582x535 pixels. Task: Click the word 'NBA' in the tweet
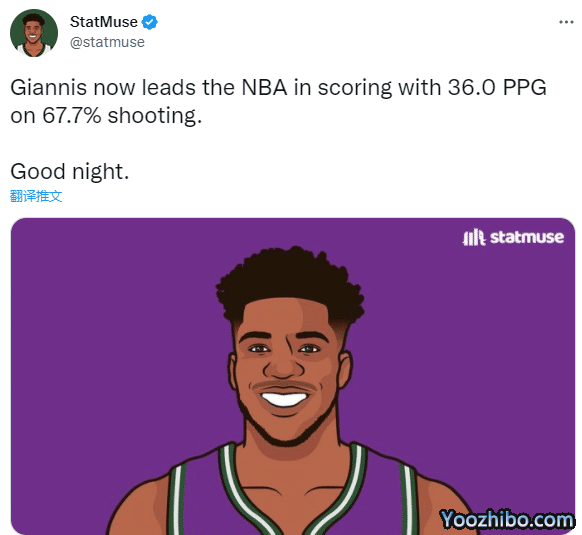click(x=264, y=88)
